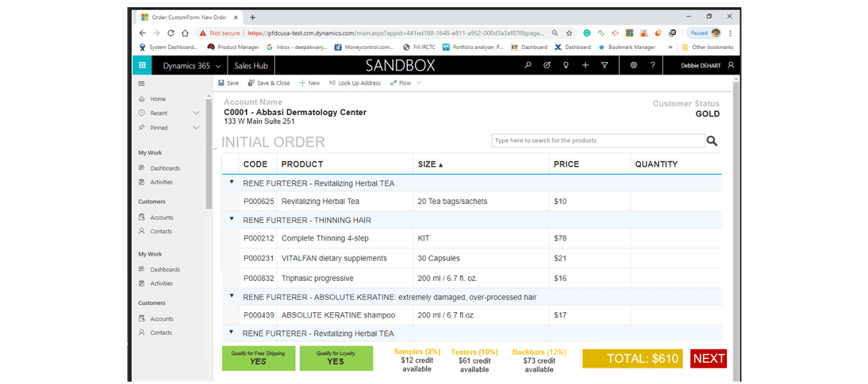Collapse the THINNING HAIR group
This screenshot has height=384, width=868.
pyautogui.click(x=231, y=219)
